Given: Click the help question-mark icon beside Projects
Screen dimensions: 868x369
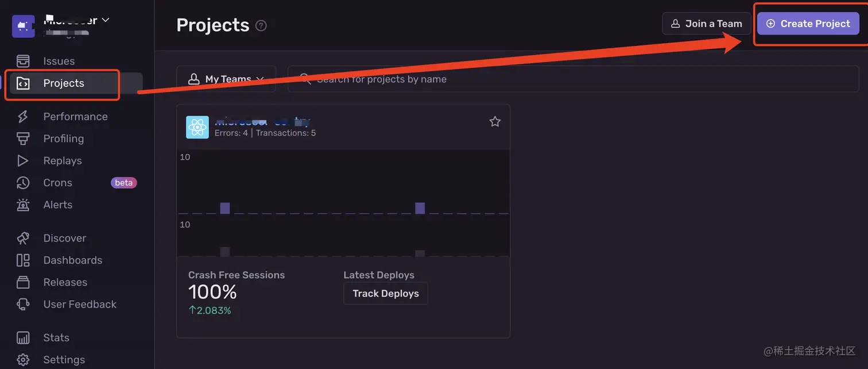Looking at the screenshot, I should 261,25.
